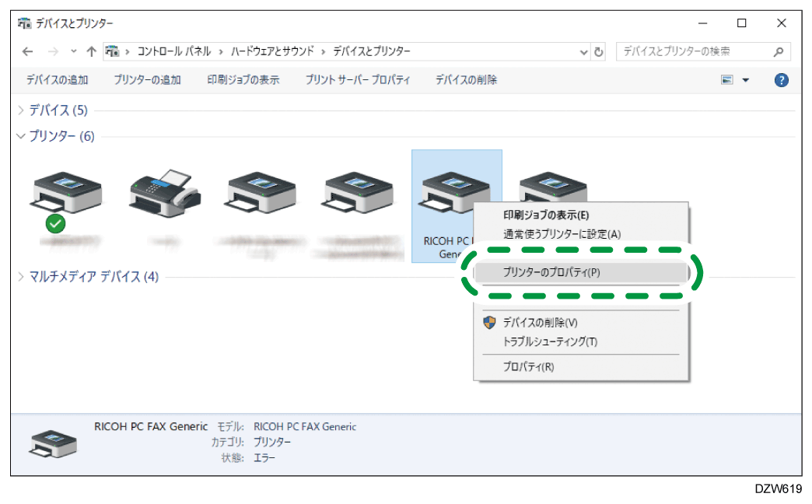
Task: Expand the デバイス (5) section
Action: point(19,110)
